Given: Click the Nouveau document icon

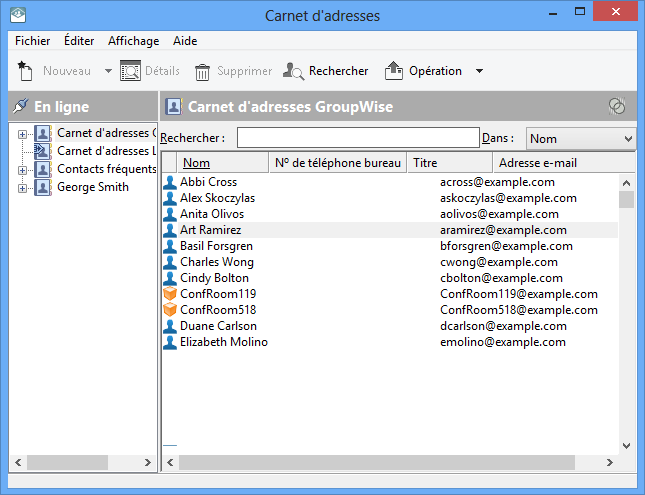Looking at the screenshot, I should coord(25,71).
